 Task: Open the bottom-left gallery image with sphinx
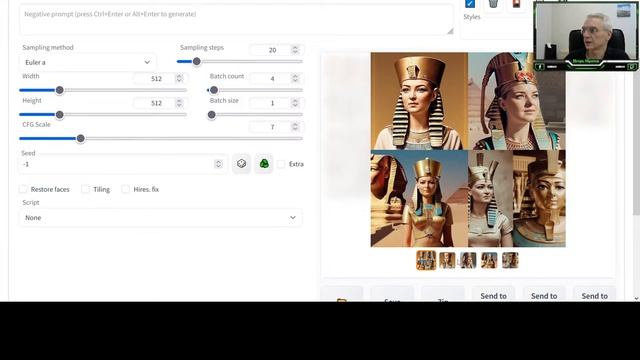click(419, 198)
